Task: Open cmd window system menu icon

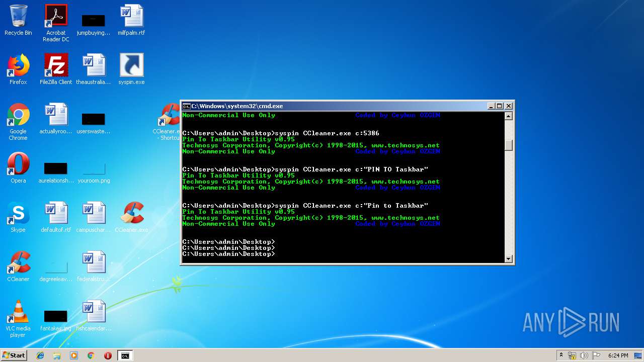Action: pyautogui.click(x=186, y=106)
